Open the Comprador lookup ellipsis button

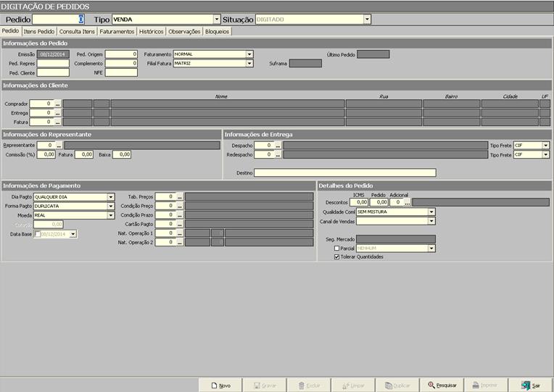point(59,104)
